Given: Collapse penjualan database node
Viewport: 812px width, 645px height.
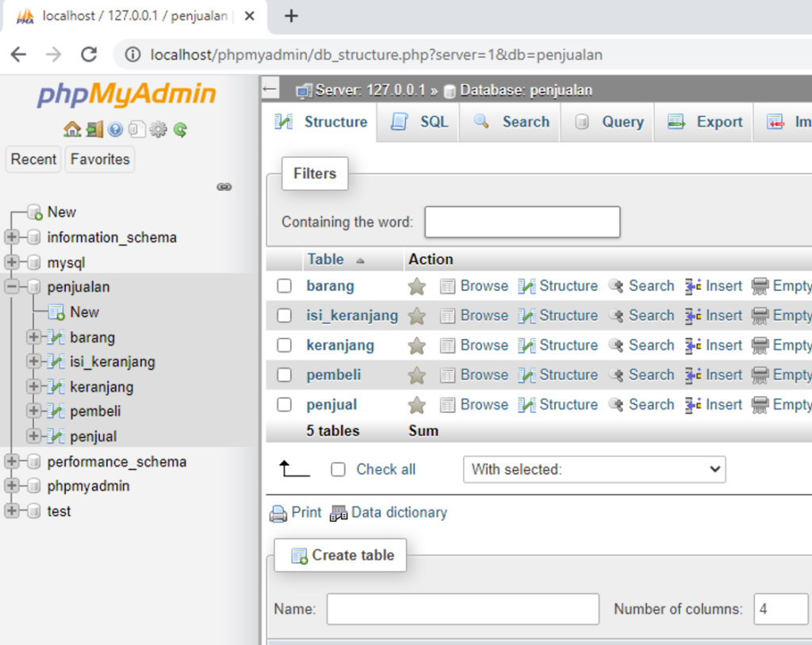Looking at the screenshot, I should 11,286.
